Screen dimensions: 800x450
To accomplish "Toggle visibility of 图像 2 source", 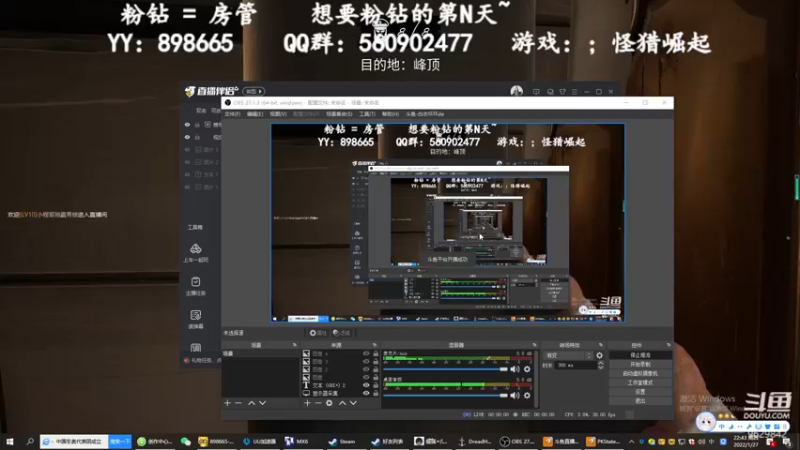I will 366,369.
